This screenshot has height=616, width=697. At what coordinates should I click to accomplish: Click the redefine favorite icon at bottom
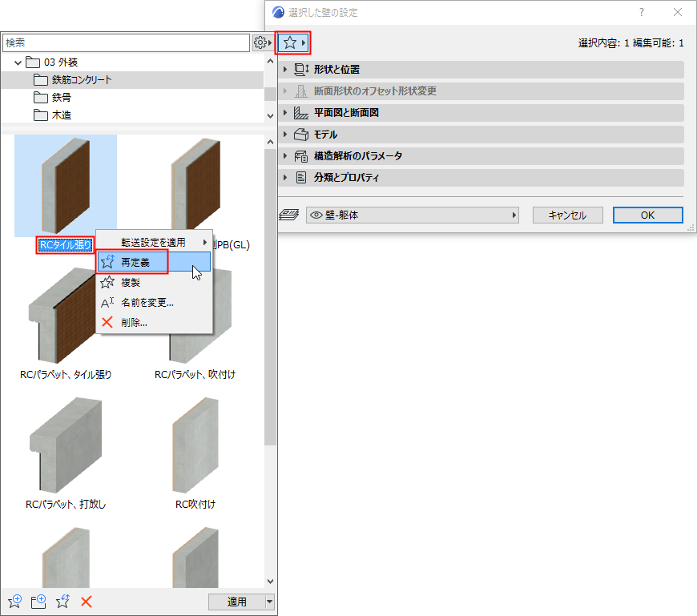click(62, 602)
